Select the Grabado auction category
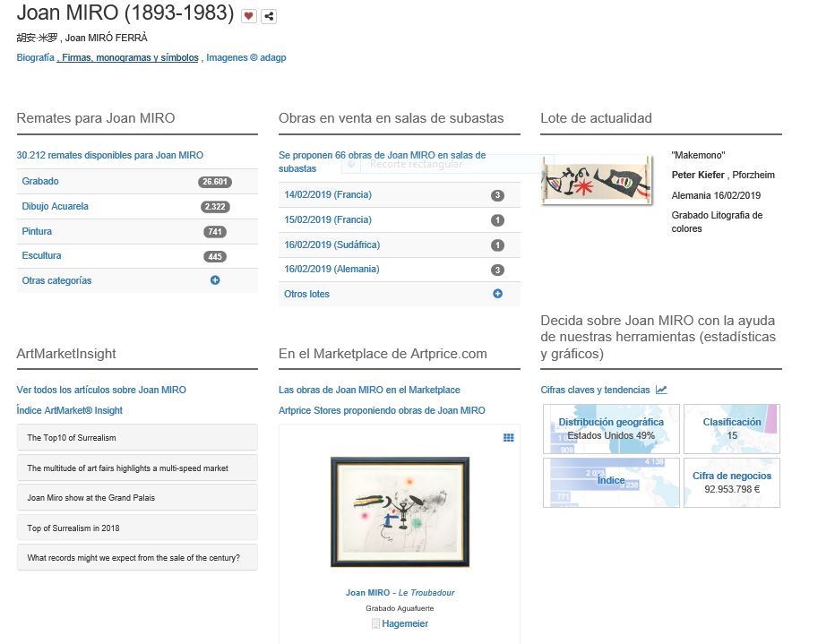This screenshot has height=644, width=835. click(x=41, y=181)
